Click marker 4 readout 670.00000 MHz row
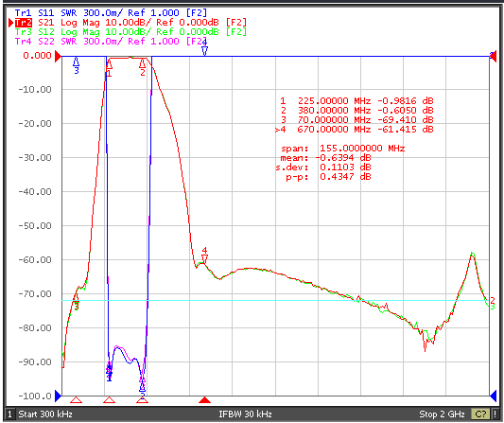The width and height of the screenshot is (504, 423). [x=355, y=130]
